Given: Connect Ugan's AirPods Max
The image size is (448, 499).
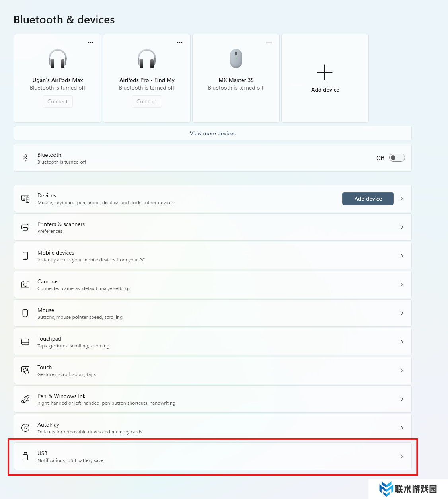Looking at the screenshot, I should pos(58,101).
